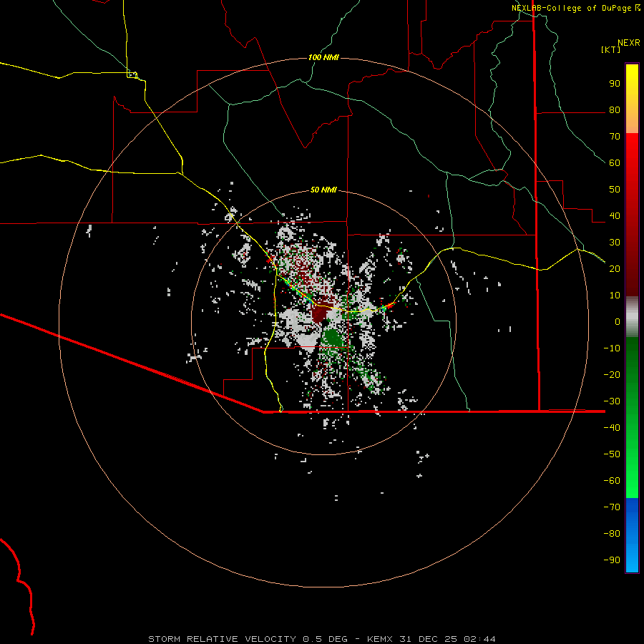Viewport: 644px width, 644px height.
Task: Click the -70 value on velocity scale
Action: coord(612,507)
